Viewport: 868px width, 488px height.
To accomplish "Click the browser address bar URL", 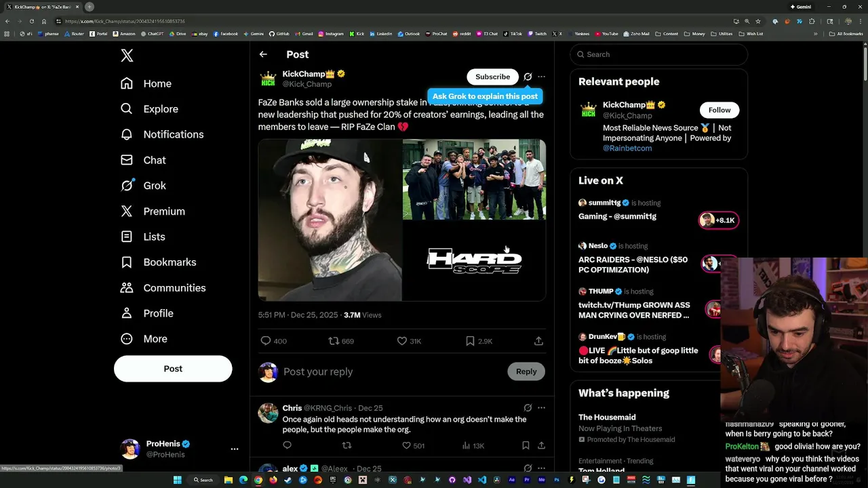I will tap(124, 21).
